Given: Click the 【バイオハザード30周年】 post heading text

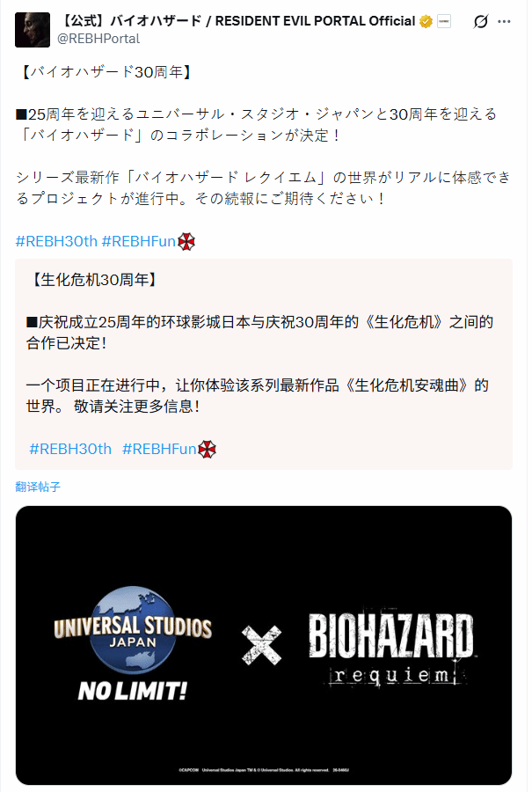Looking at the screenshot, I should 106,72.
